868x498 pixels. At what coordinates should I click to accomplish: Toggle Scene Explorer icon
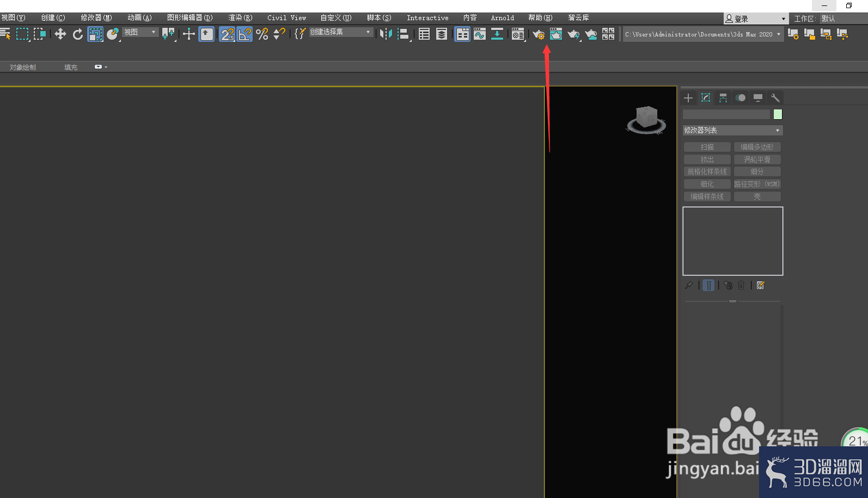tap(424, 34)
